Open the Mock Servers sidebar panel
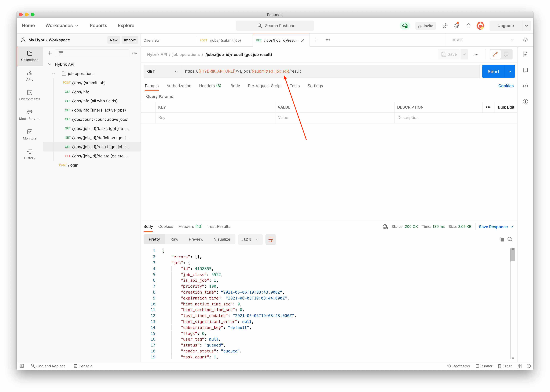Viewport: 550px width, 392px height. coord(30,115)
